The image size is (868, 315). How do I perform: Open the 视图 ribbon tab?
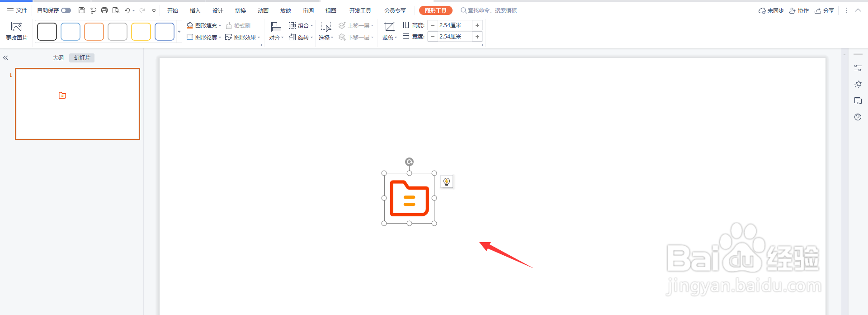click(331, 10)
